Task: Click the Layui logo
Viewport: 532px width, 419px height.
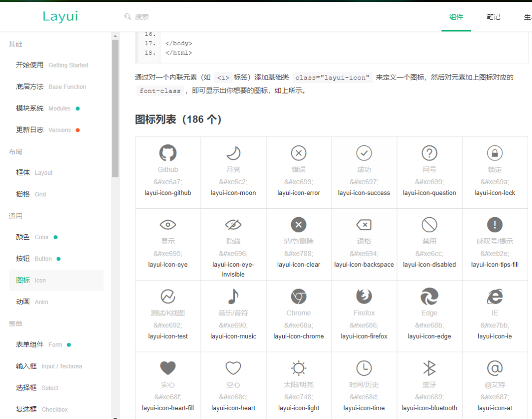Action: point(60,16)
